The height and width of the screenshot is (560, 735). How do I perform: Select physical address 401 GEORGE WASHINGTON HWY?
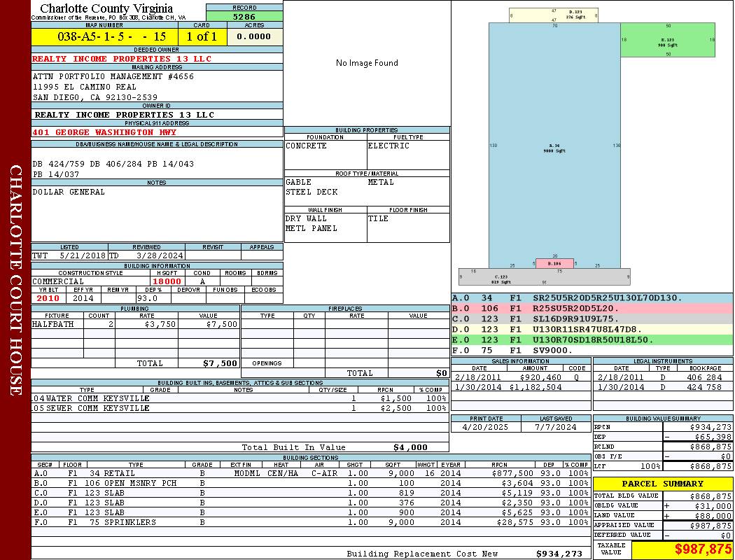pos(104,132)
